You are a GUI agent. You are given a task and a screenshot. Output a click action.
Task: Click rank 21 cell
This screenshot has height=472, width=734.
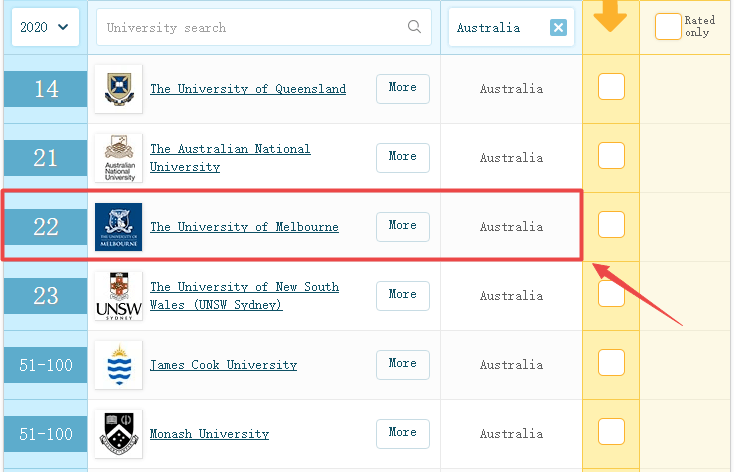[45, 158]
